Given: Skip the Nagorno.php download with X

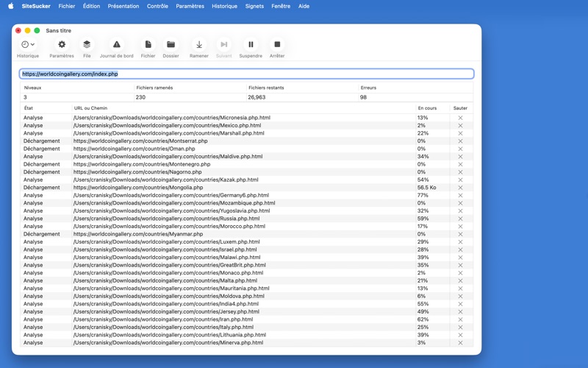Looking at the screenshot, I should 460,172.
